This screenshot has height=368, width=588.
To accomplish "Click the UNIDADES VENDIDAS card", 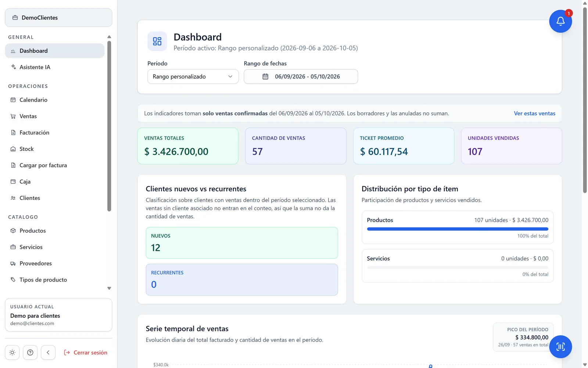I will click(512, 146).
